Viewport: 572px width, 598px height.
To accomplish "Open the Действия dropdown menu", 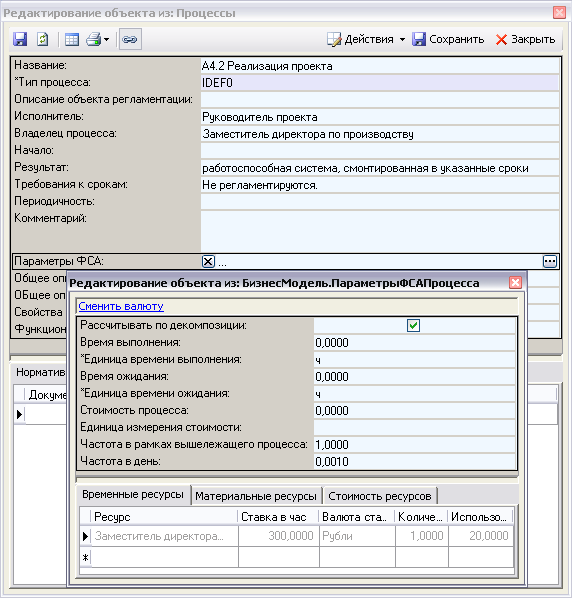I will point(366,39).
